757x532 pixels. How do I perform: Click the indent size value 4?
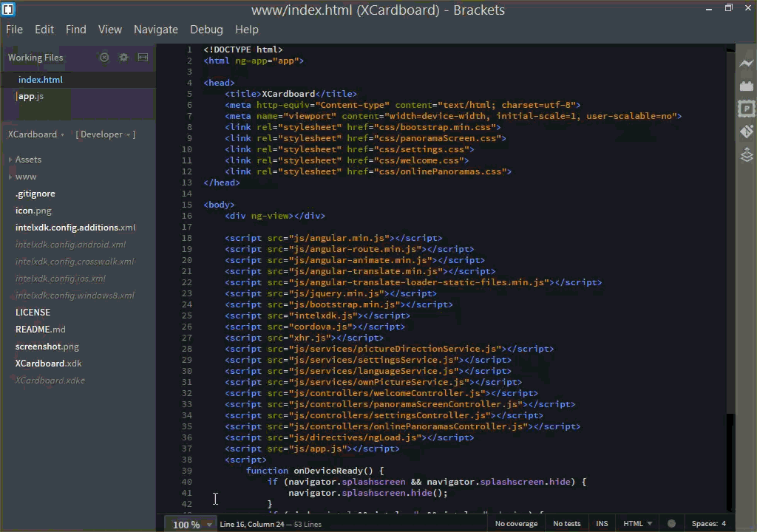[x=724, y=523]
